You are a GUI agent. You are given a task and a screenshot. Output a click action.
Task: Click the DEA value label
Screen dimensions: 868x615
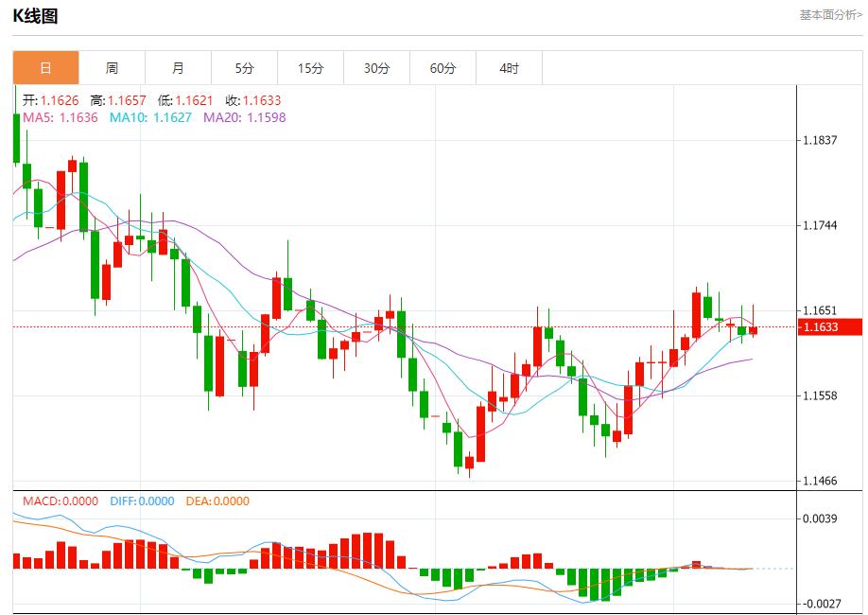(216, 501)
